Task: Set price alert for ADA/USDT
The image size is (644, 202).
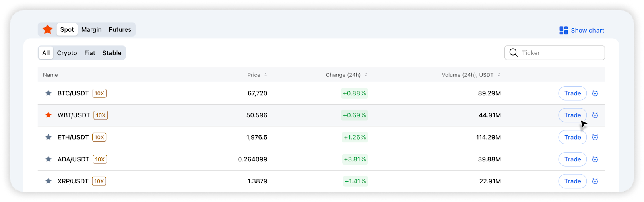Action: tap(595, 159)
